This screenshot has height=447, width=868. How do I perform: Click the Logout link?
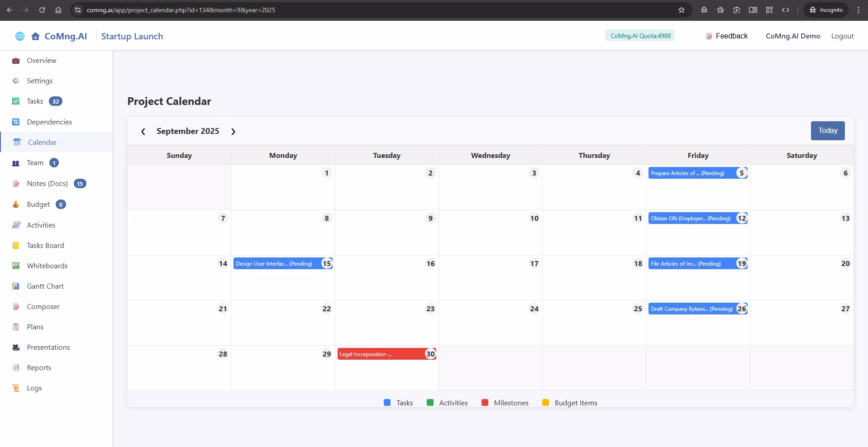(x=842, y=36)
